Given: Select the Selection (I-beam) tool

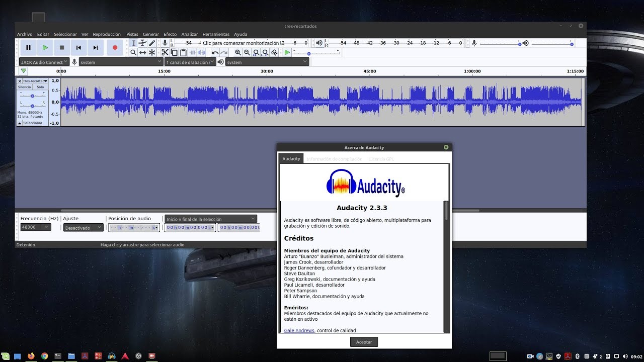Looking at the screenshot, I should pyautogui.click(x=133, y=43).
